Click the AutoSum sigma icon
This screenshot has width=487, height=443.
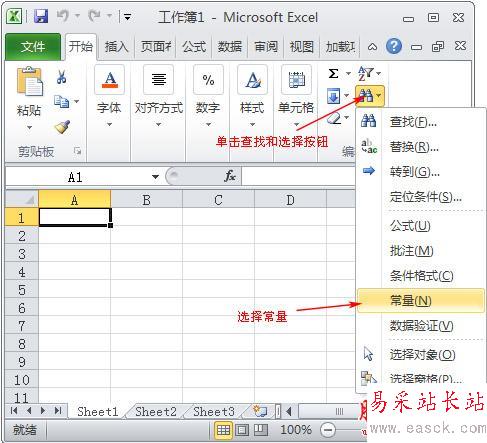(x=333, y=73)
